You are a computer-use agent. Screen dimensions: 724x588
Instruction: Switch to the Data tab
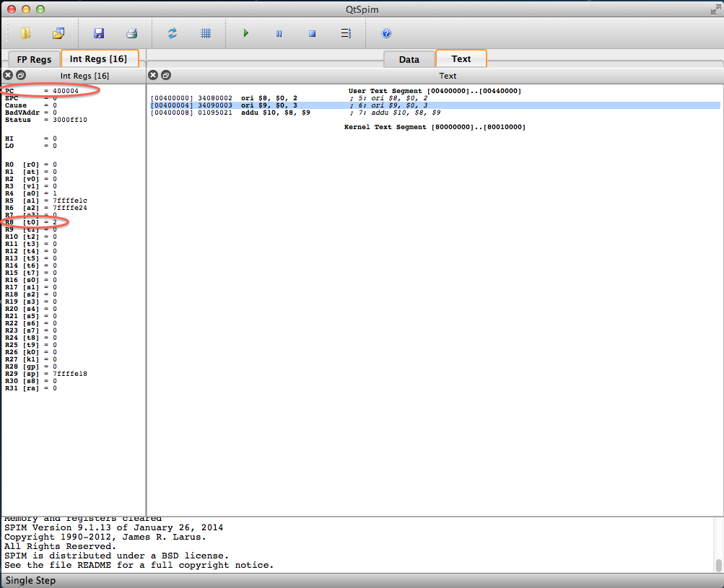(x=409, y=59)
